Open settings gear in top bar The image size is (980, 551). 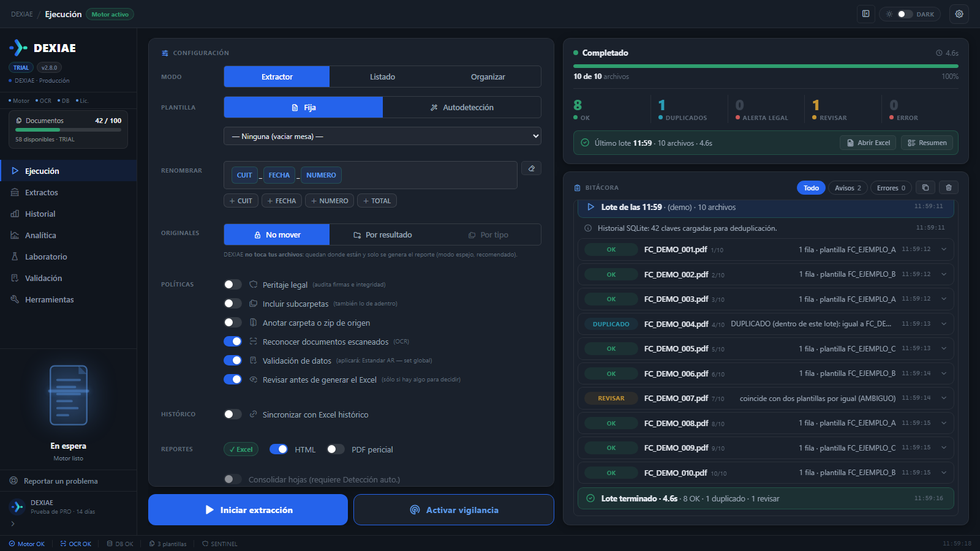959,14
